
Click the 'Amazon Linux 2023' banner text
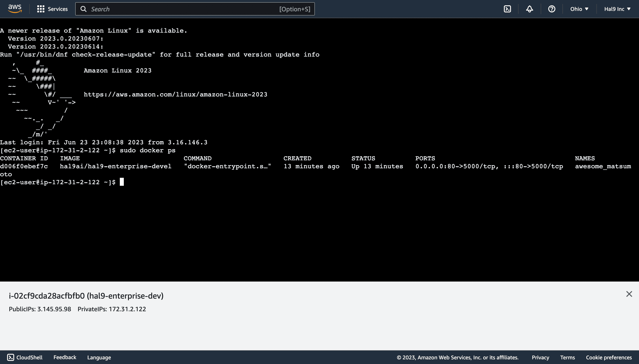117,71
